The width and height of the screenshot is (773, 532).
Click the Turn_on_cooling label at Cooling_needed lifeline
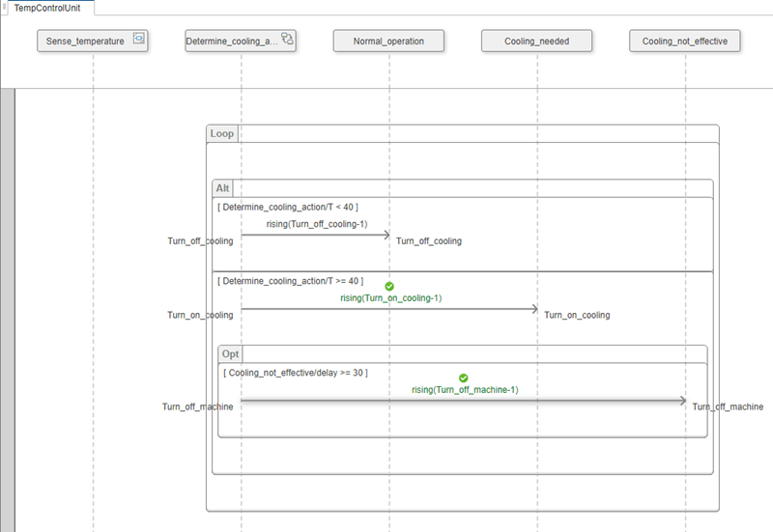click(577, 315)
